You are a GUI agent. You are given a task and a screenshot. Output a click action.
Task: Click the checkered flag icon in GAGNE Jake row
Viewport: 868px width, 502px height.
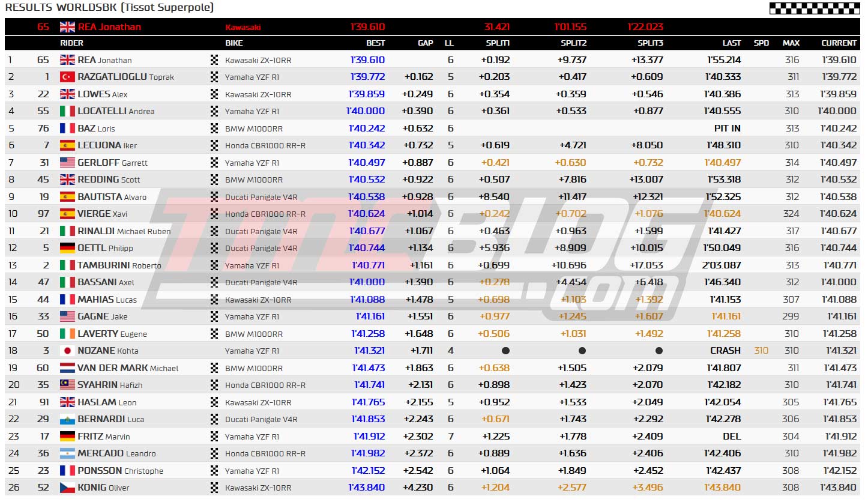click(x=214, y=316)
